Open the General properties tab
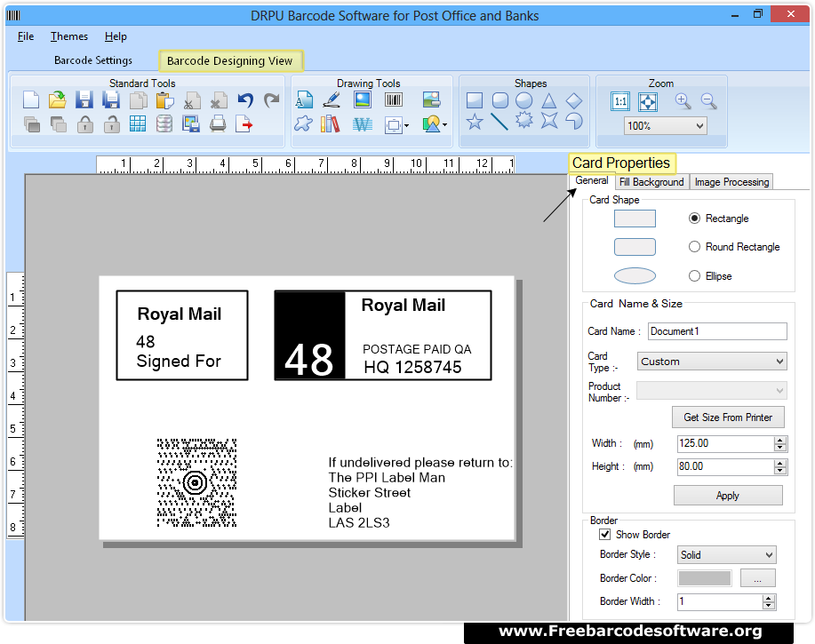Image resolution: width=815 pixels, height=644 pixels. 592,180
